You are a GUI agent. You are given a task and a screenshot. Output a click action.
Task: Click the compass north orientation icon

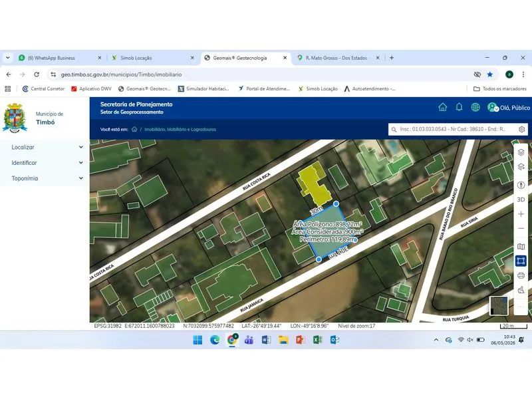tap(521, 185)
